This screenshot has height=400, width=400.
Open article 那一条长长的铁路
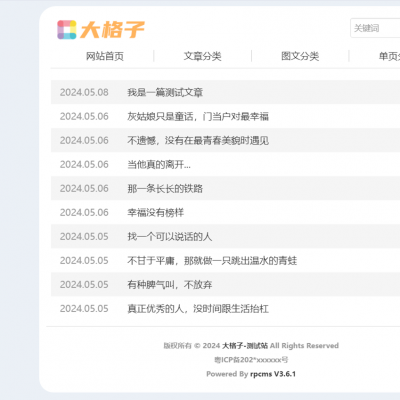[165, 188]
